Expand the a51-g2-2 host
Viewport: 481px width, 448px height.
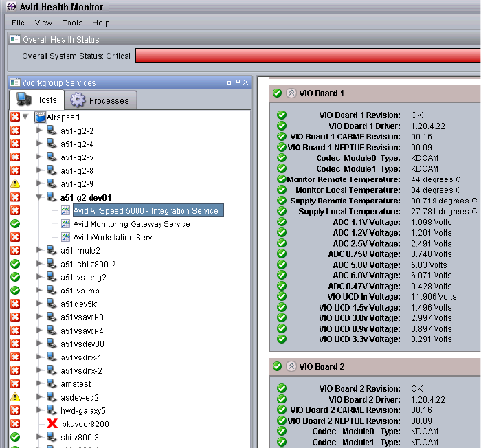pyautogui.click(x=39, y=131)
